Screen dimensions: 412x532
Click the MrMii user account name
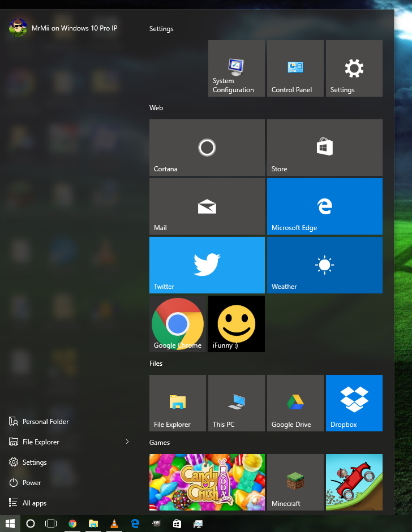[x=74, y=28]
